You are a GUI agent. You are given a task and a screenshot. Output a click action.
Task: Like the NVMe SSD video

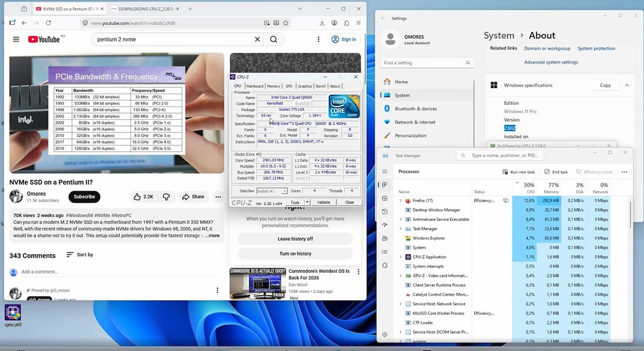143,197
